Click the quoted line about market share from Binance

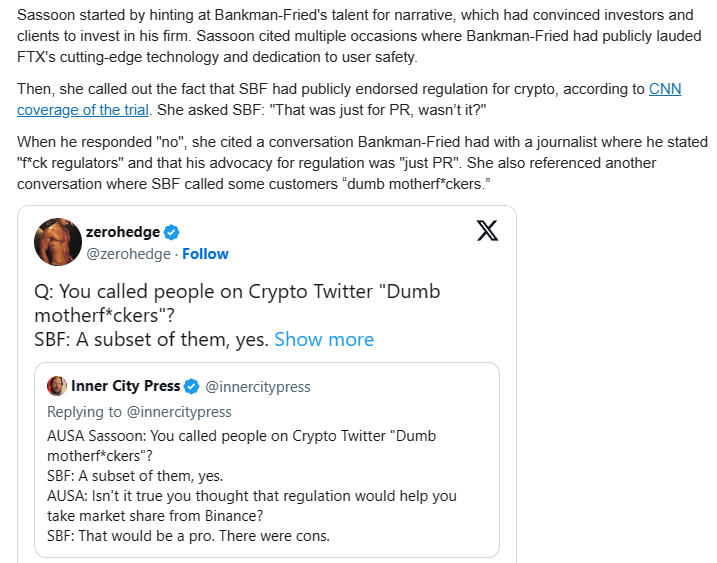(x=252, y=506)
